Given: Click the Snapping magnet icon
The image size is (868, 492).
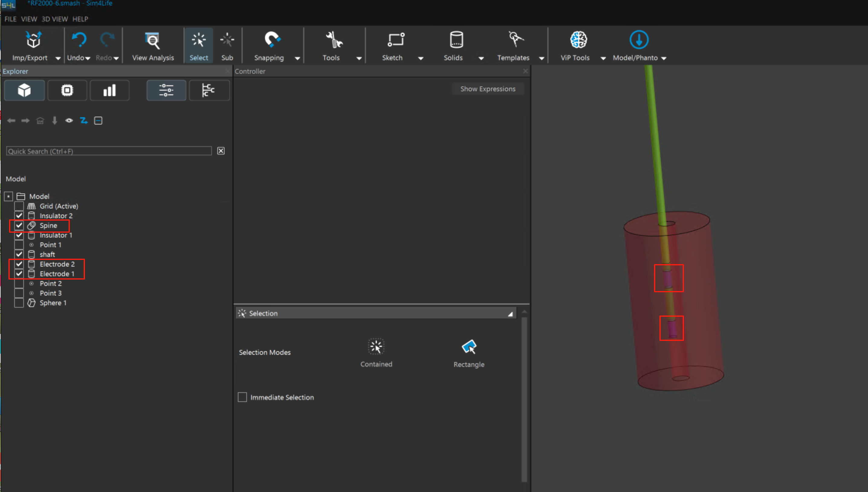Looking at the screenshot, I should pos(272,40).
